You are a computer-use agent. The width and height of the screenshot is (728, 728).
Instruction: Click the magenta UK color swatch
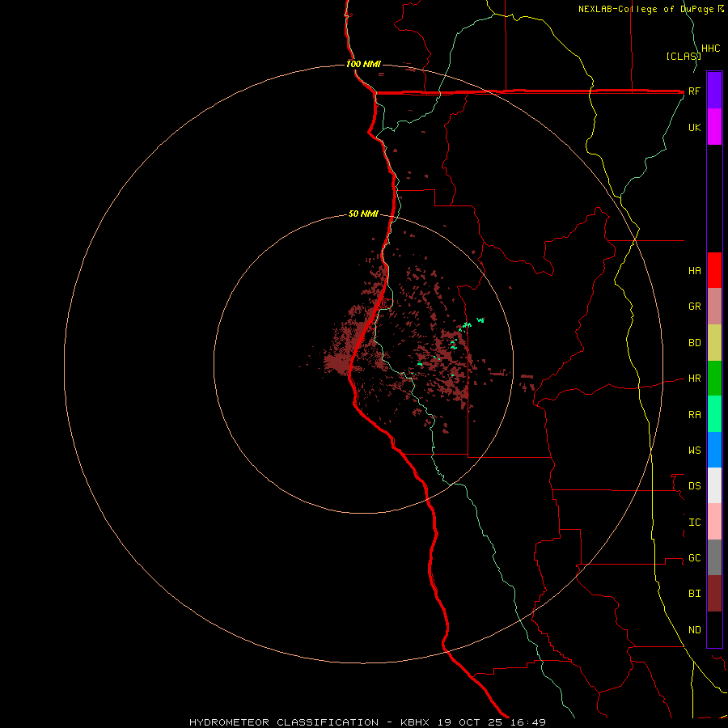[714, 127]
